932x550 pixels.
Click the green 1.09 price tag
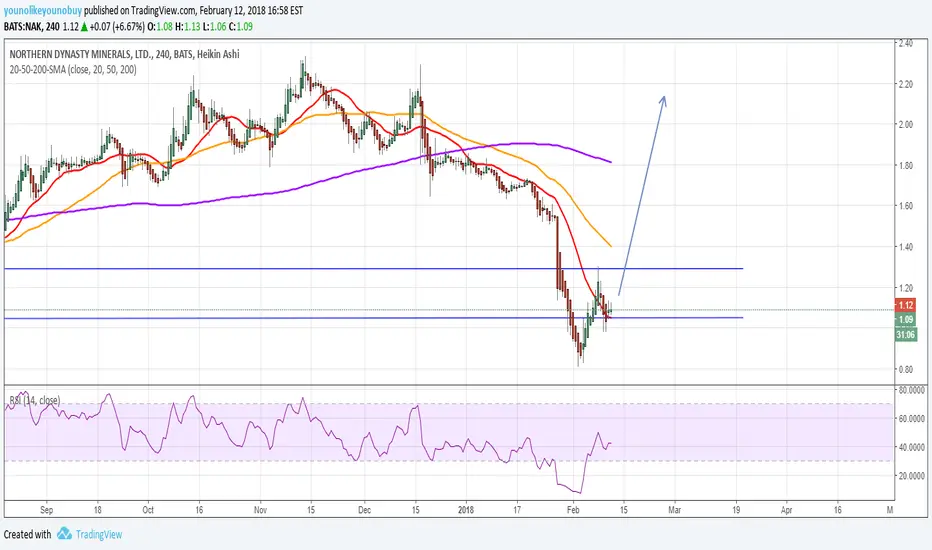(905, 320)
